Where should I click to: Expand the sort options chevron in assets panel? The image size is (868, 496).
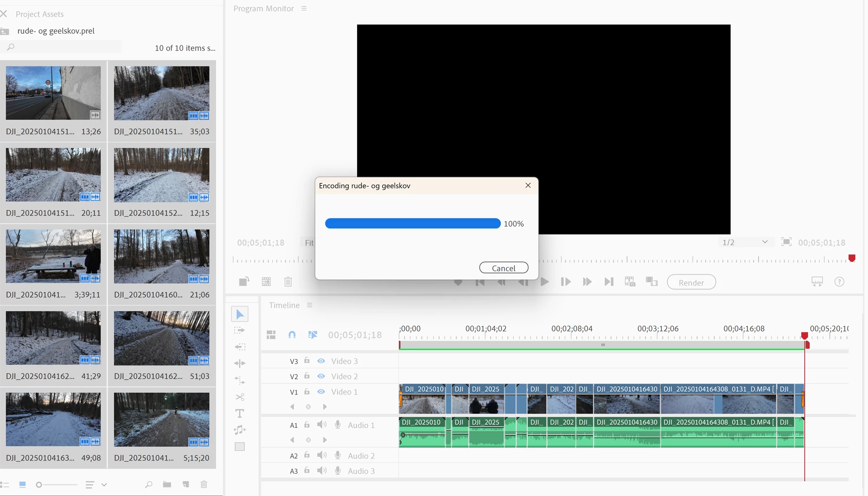[x=104, y=485]
